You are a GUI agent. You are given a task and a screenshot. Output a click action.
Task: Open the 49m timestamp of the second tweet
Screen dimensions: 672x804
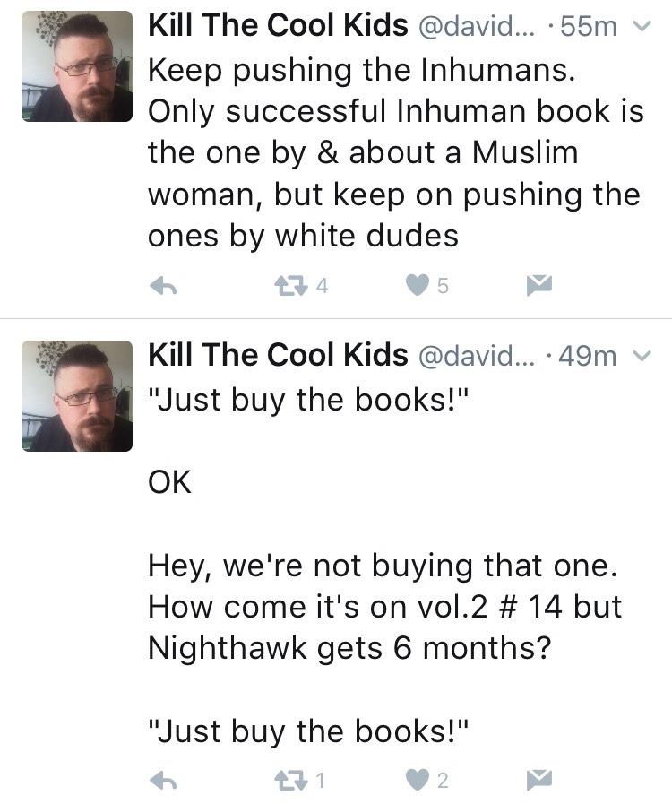coord(587,357)
